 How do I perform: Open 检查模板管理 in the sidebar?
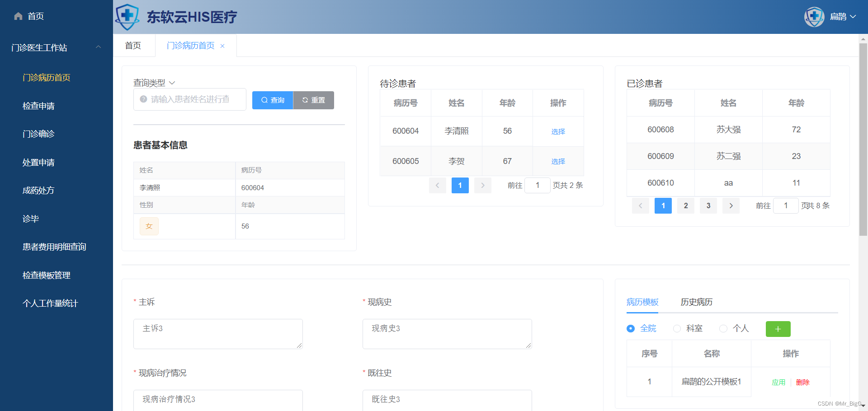47,276
